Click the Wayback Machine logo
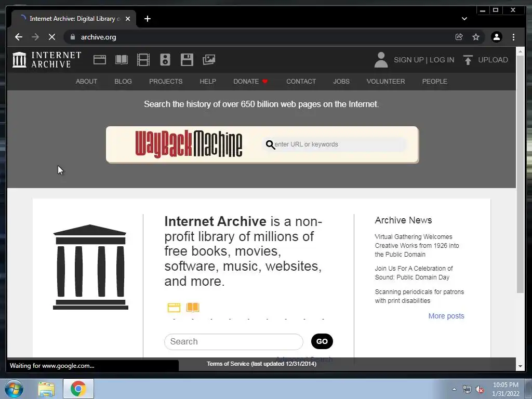The width and height of the screenshot is (532, 399). click(189, 144)
